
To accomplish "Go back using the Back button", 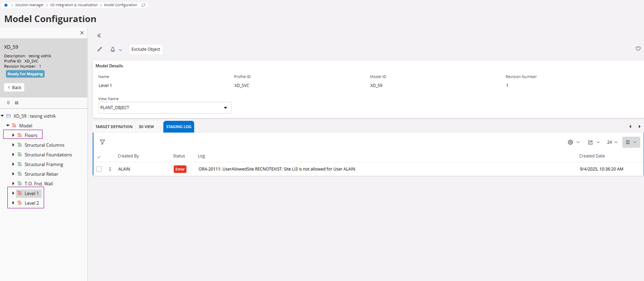I will point(15,87).
